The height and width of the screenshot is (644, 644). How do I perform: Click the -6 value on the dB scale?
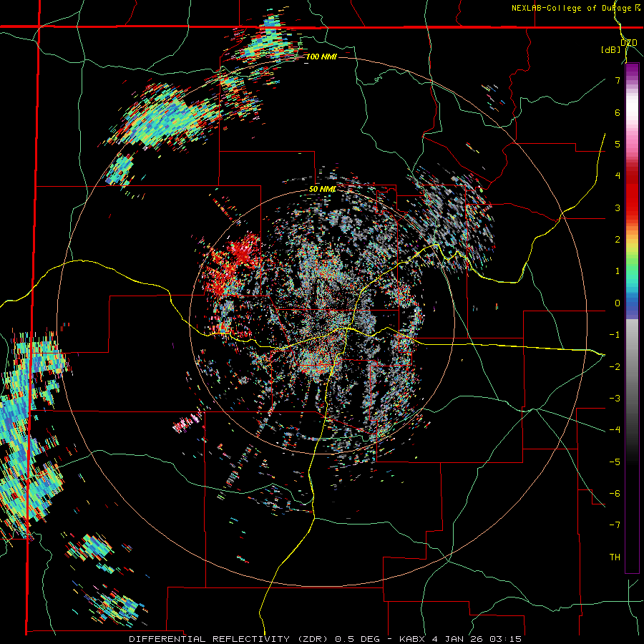pyautogui.click(x=615, y=494)
